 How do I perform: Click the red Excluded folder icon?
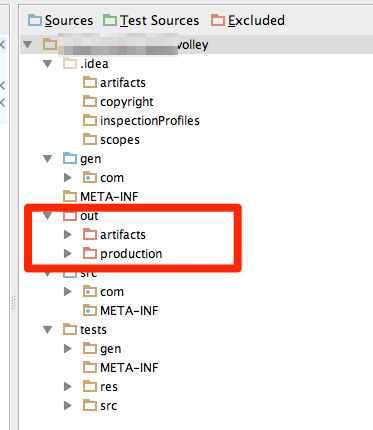tap(218, 20)
